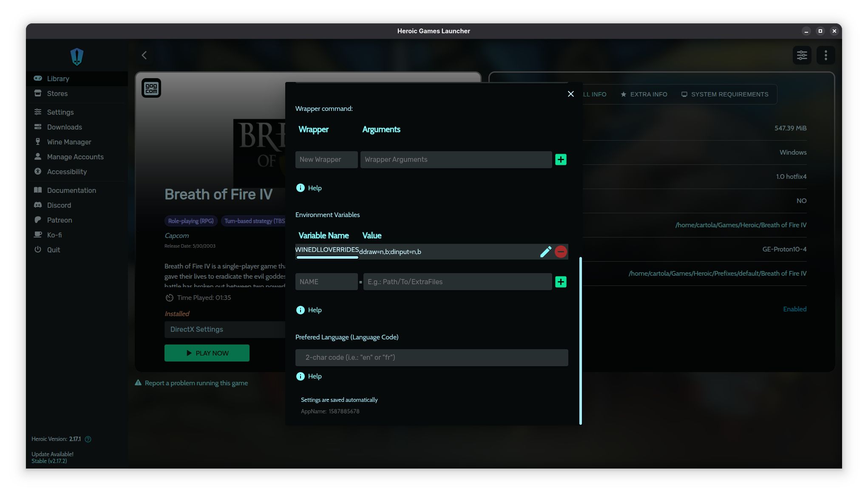Open Library in the sidebar
868x497 pixels.
(x=77, y=79)
